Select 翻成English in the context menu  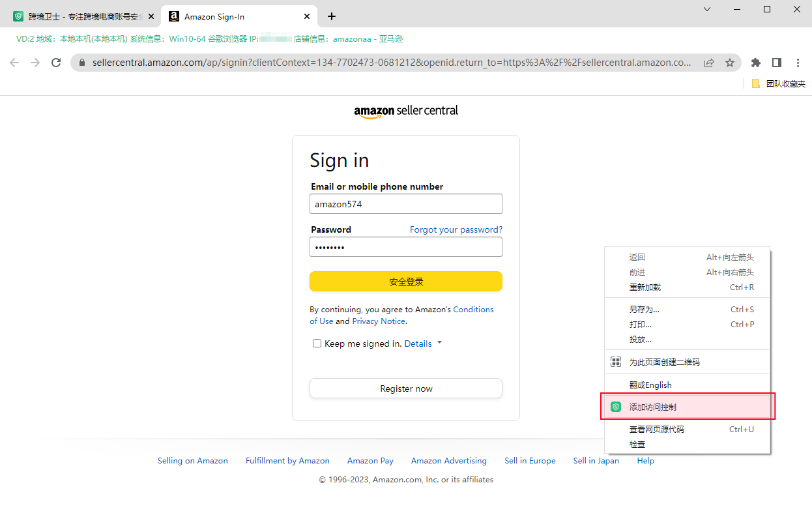tap(688, 385)
